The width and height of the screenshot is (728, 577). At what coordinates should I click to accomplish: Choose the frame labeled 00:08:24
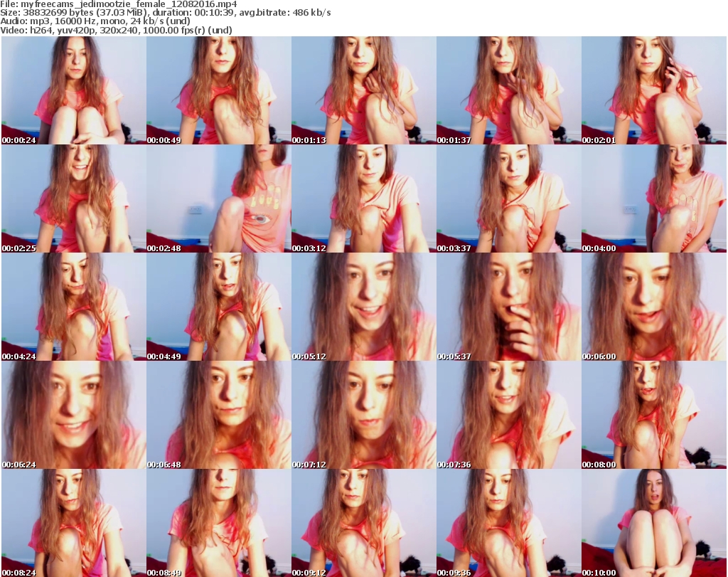(74, 523)
